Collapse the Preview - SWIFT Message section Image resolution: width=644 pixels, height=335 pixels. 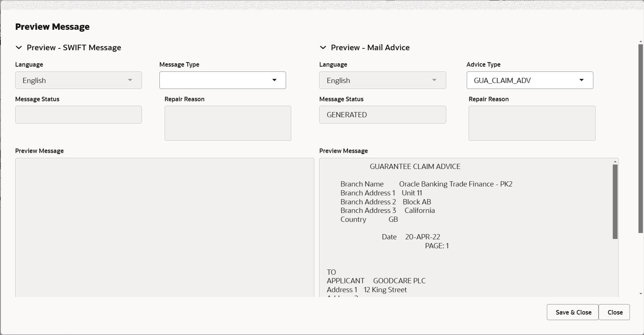tap(19, 48)
